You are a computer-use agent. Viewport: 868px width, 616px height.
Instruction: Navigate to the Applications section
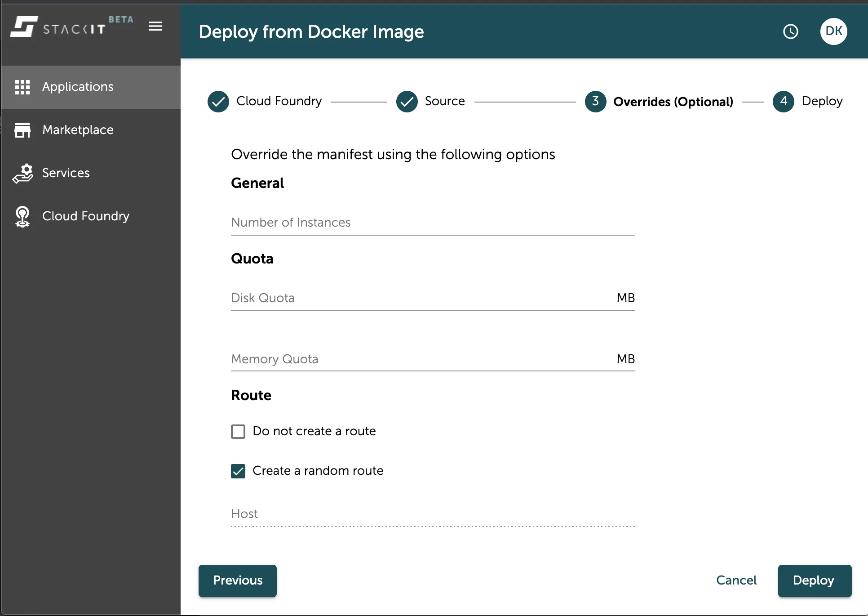tap(77, 86)
